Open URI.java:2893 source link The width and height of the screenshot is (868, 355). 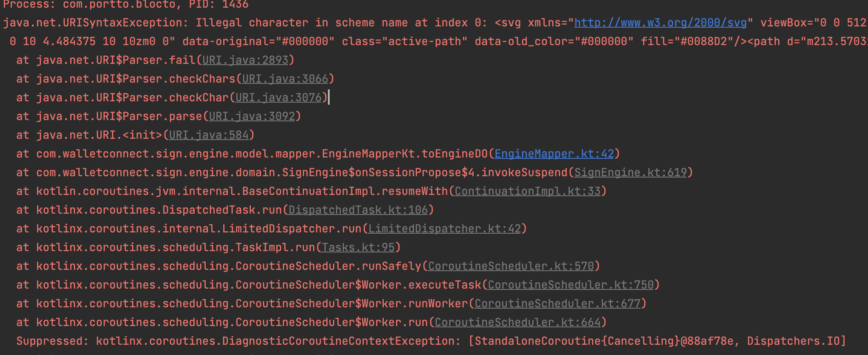245,60
